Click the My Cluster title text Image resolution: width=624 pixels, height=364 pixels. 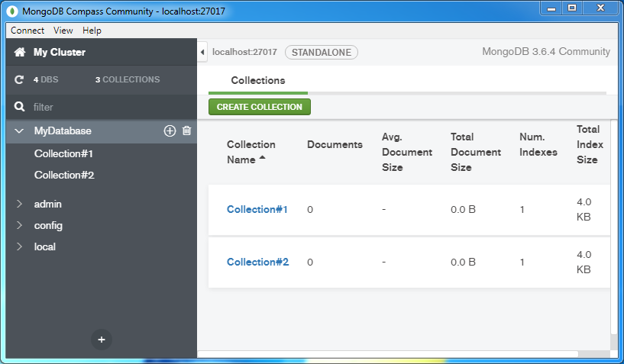pyautogui.click(x=60, y=52)
